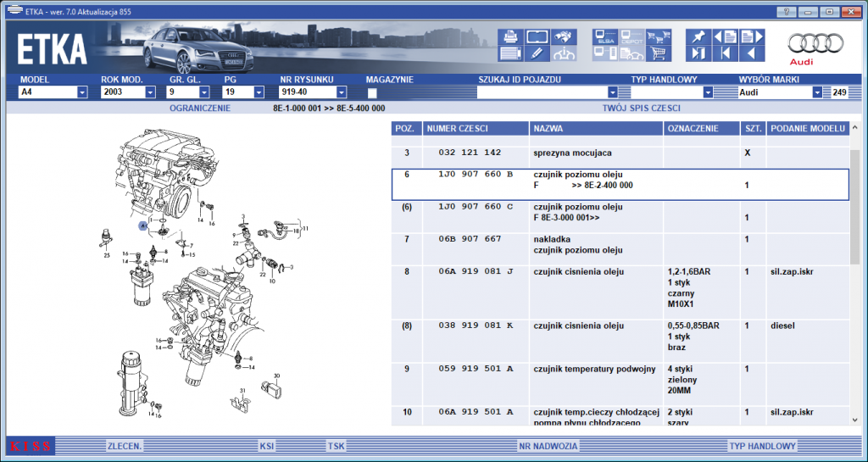The image size is (868, 462).
Task: Click the computer-to-server link icon
Action: 605,53
